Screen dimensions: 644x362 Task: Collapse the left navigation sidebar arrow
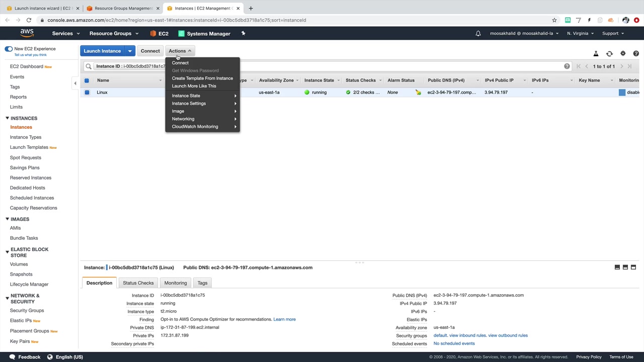(75, 83)
